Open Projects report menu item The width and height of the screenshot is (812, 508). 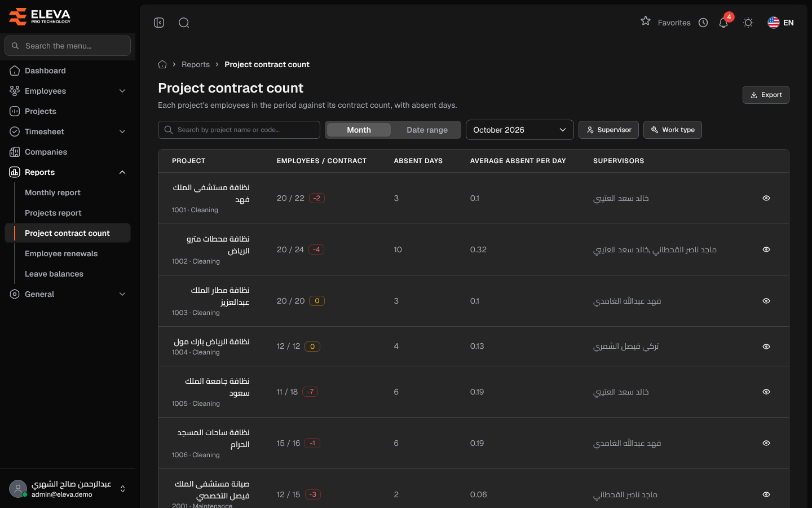(53, 213)
